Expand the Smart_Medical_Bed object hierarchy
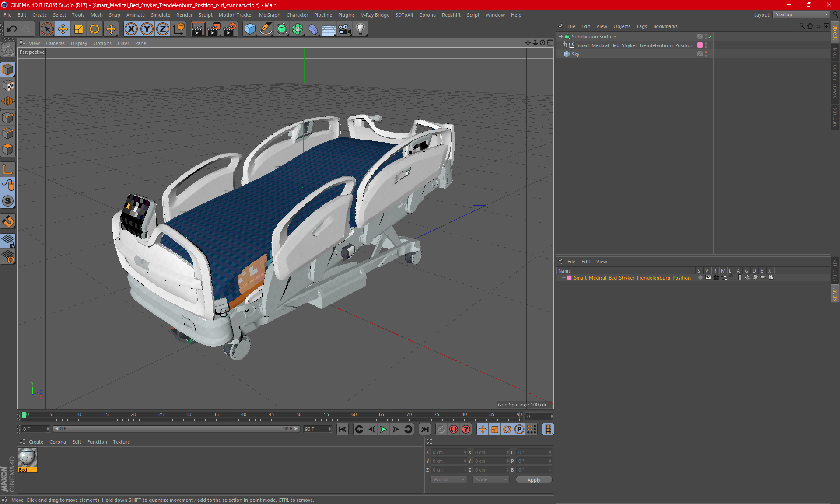This screenshot has height=504, width=840. coord(565,45)
